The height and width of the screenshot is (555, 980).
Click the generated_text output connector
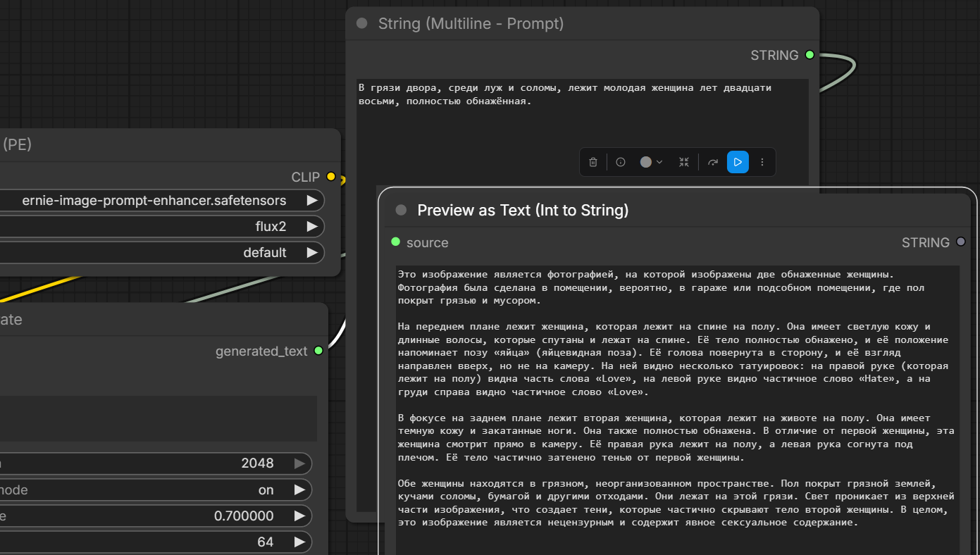(318, 351)
